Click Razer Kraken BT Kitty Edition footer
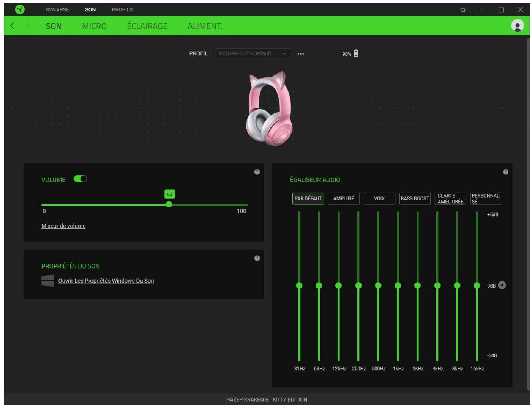This screenshot has height=407, width=532. (267, 399)
